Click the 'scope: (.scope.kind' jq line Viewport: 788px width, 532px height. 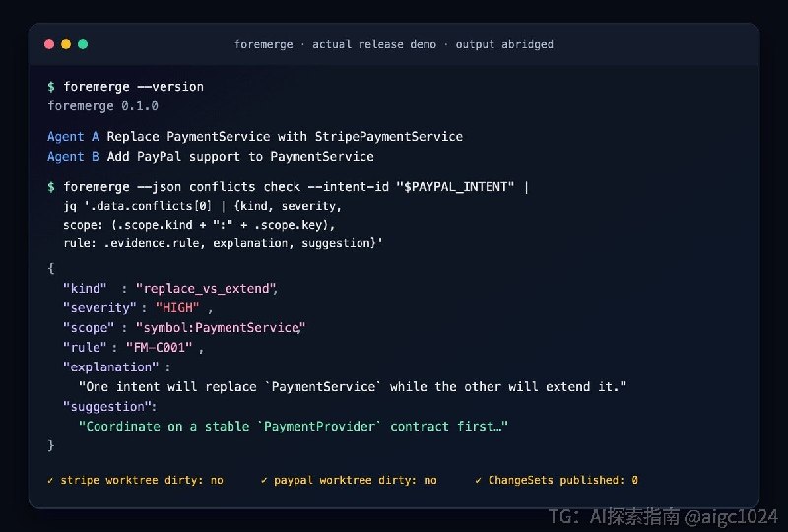pyautogui.click(x=199, y=225)
